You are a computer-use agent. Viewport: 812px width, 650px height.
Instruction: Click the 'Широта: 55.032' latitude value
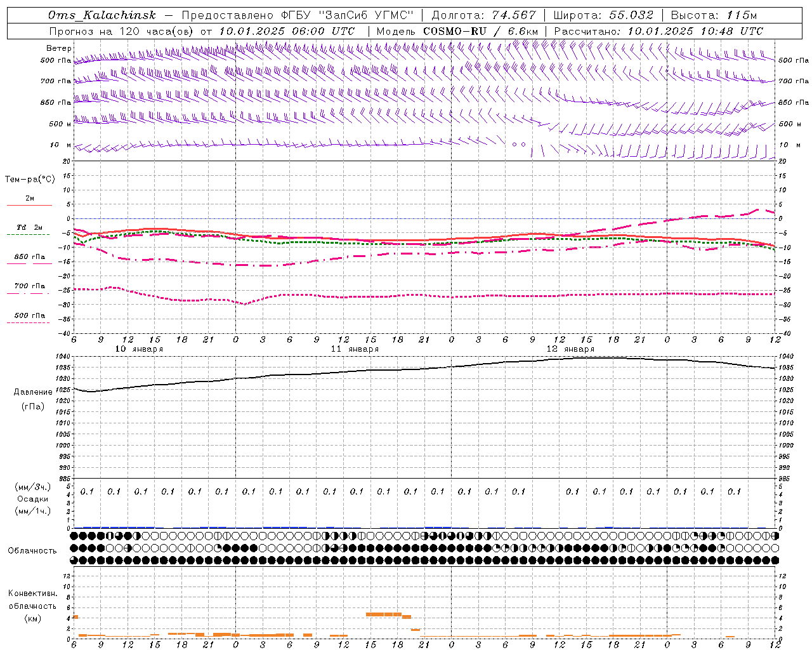pos(603,15)
